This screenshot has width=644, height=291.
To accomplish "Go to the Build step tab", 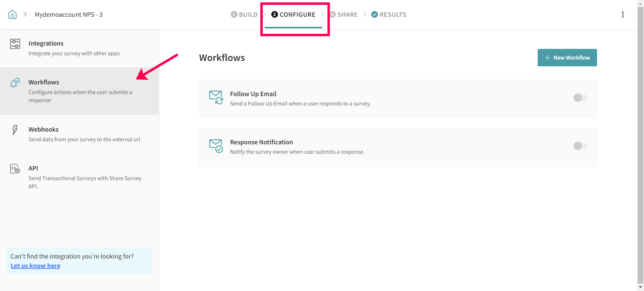I will click(244, 14).
